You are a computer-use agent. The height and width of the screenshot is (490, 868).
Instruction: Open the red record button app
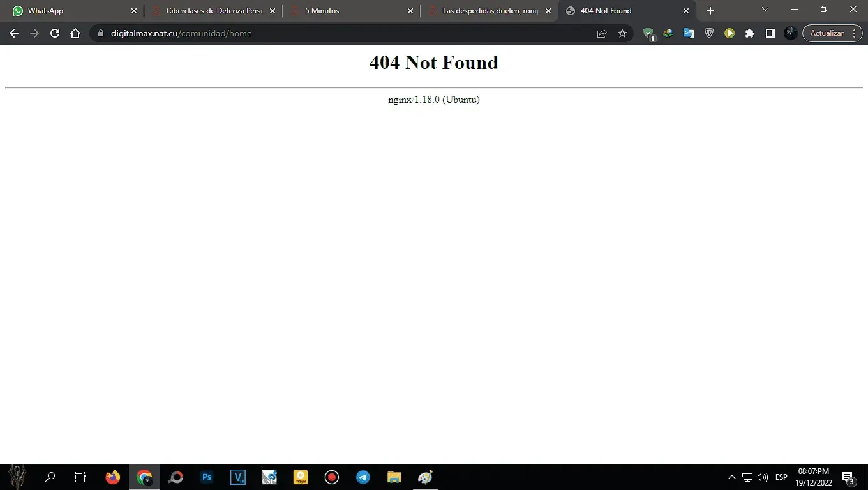[332, 477]
